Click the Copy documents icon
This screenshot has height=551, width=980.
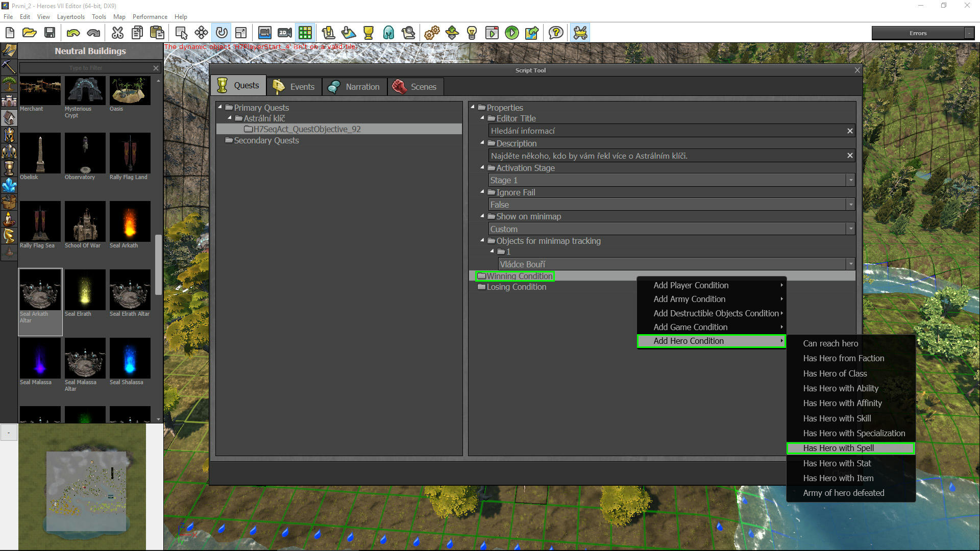click(137, 33)
